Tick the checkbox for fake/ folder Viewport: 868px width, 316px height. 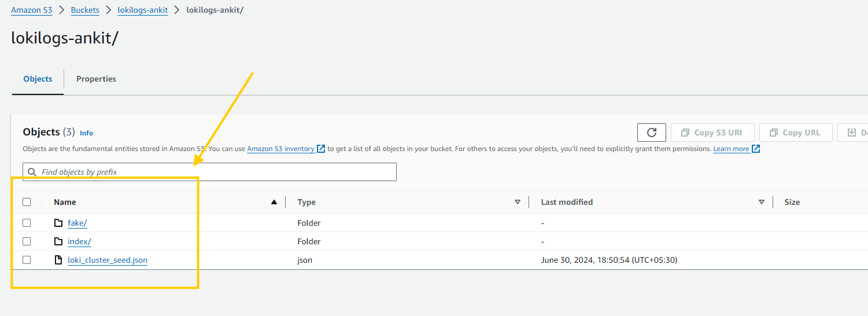pos(27,223)
